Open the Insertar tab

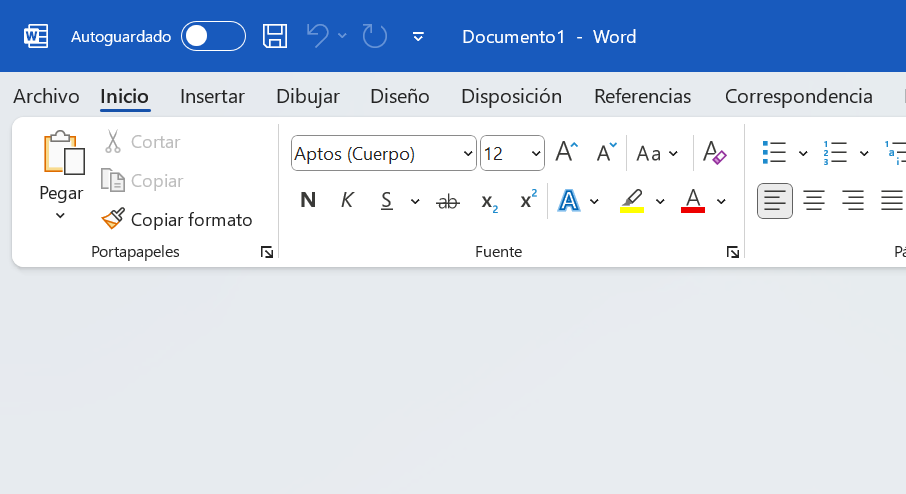[212, 96]
